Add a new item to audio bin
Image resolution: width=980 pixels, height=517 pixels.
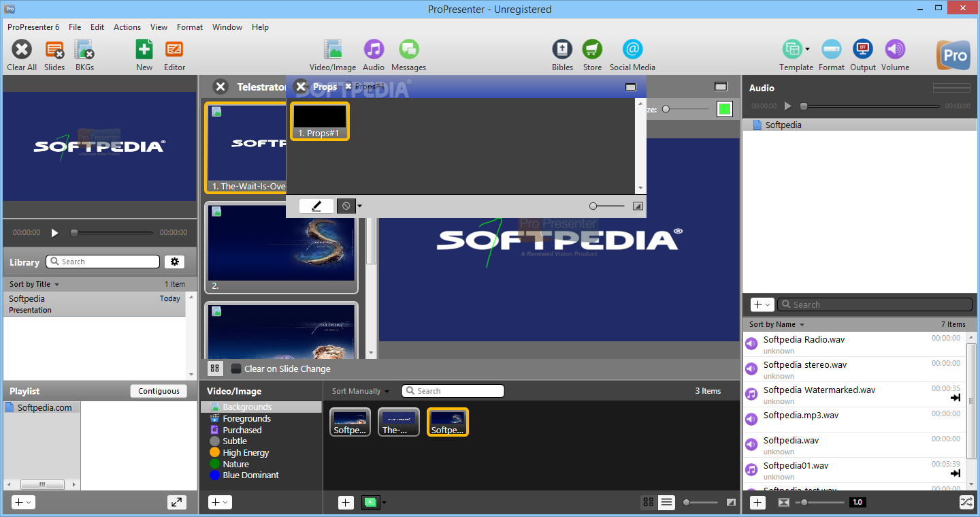pos(758,502)
